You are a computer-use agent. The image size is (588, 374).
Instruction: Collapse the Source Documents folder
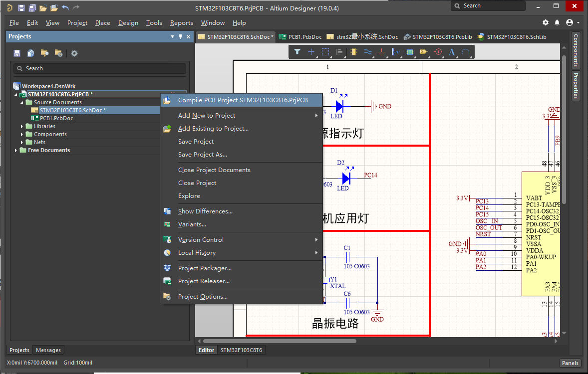(22, 102)
